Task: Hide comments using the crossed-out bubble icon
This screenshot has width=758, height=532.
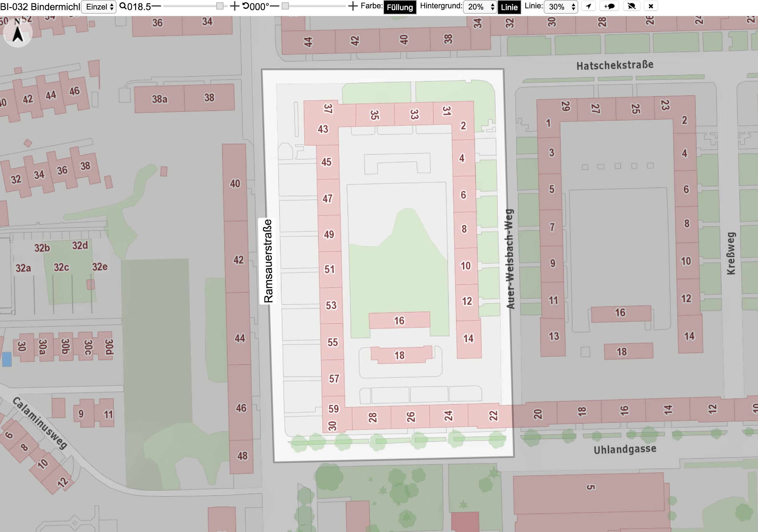Action: pyautogui.click(x=631, y=6)
